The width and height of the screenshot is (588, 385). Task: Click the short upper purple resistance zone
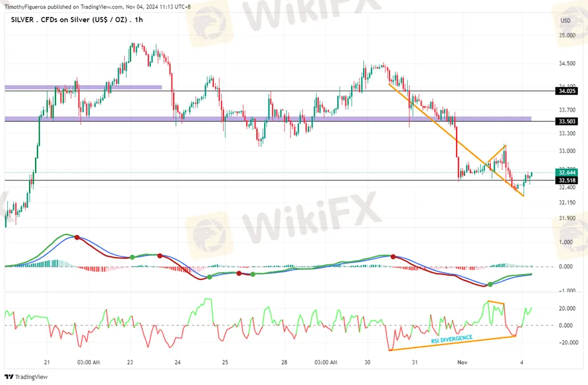[83, 87]
